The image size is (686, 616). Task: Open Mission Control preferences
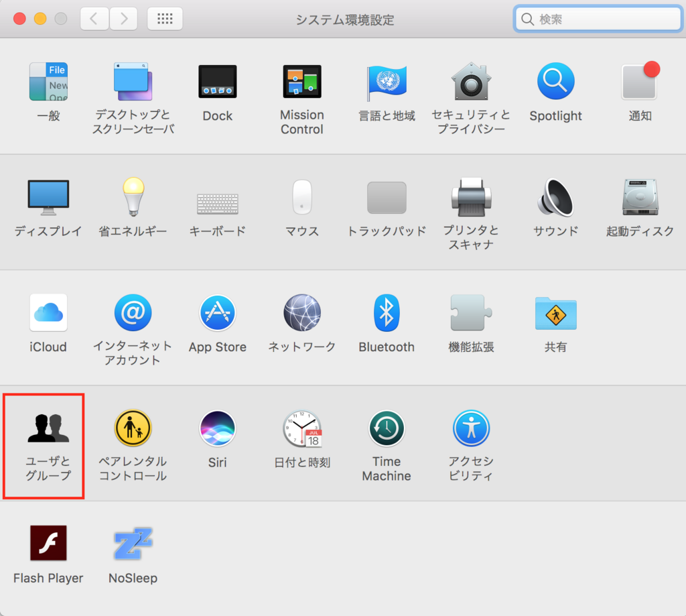[x=302, y=82]
